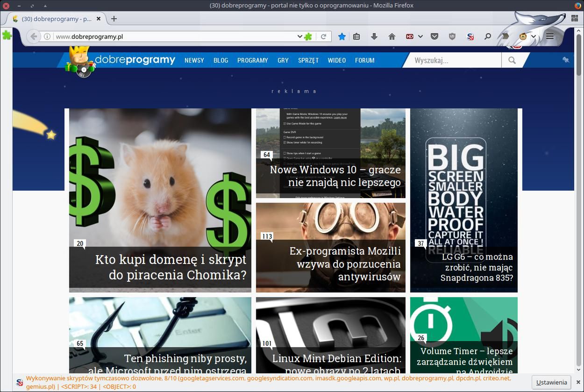
Task: Expand the address bar history dropdown
Action: pyautogui.click(x=300, y=36)
